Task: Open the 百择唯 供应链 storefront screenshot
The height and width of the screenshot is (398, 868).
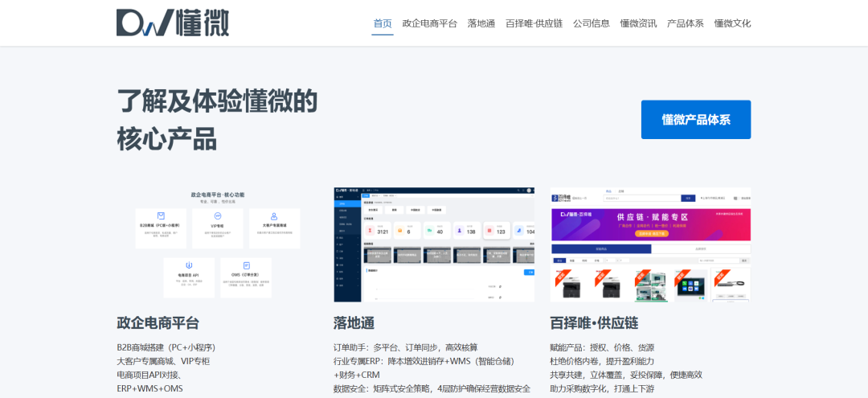Action: click(650, 244)
